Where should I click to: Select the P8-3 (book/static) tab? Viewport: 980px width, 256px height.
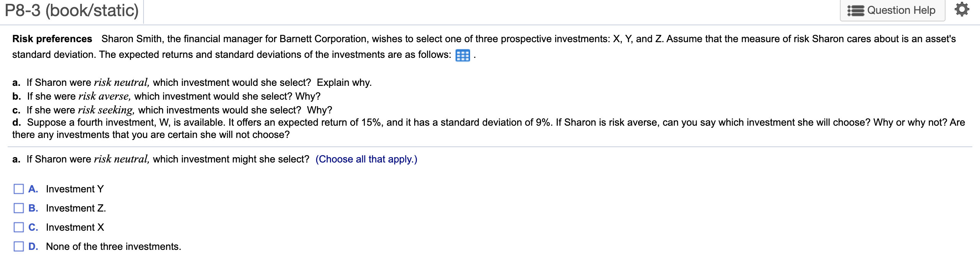(70, 10)
